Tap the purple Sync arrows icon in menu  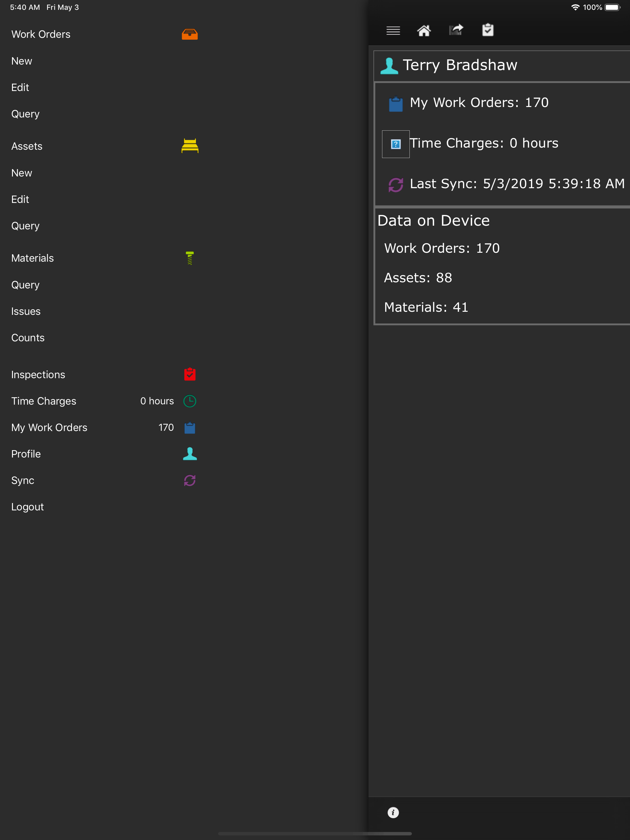coord(189,480)
